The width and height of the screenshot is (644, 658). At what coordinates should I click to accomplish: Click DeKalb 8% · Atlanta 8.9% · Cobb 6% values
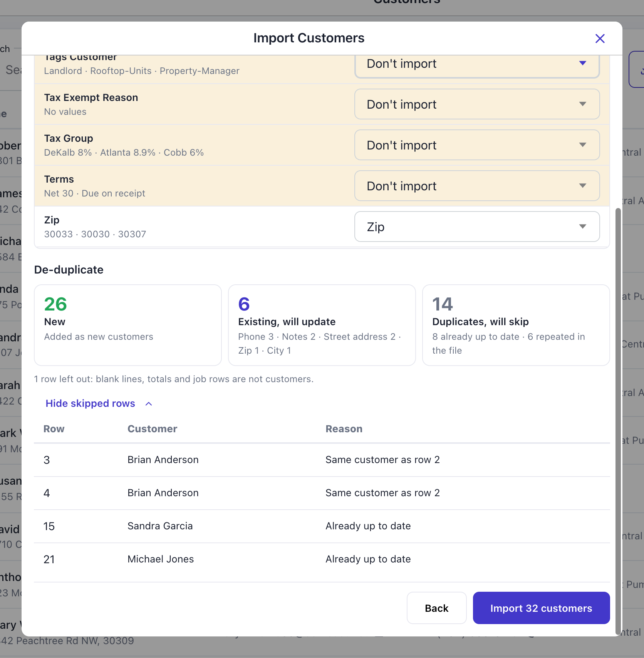pos(124,153)
